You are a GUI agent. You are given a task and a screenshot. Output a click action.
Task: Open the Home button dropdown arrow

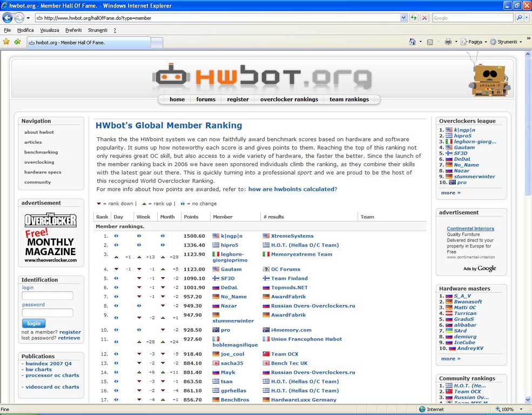point(420,42)
